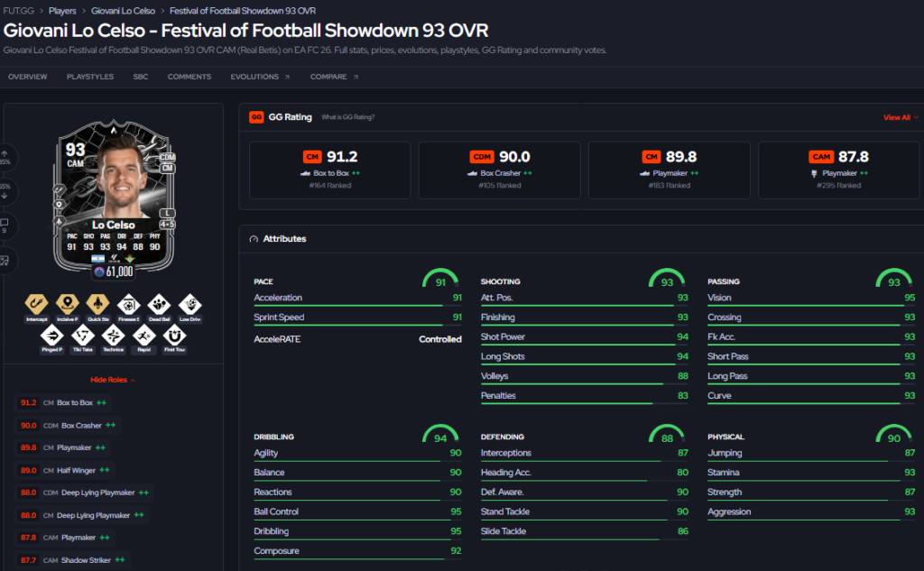Viewport: 924px width, 571px height.
Task: Click the Tiki Taka playstyle icon
Action: click(x=82, y=336)
